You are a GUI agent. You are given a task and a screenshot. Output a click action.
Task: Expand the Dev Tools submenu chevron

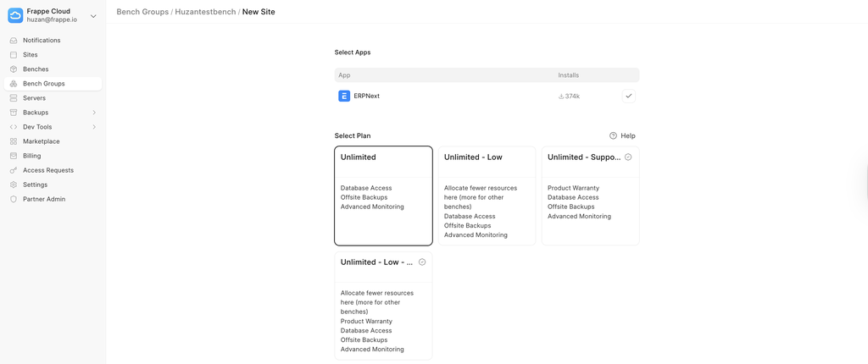(x=94, y=127)
